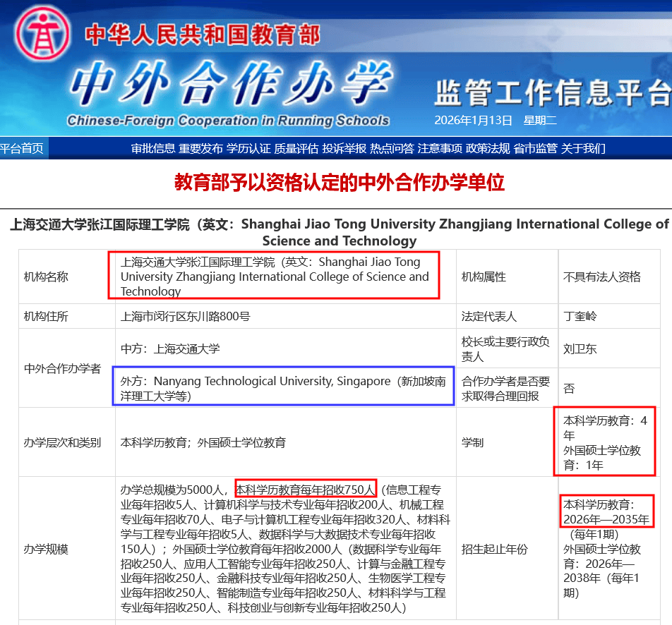Go to 平台首页 in navigation bar
Screen dimensions: 672x625
(21, 148)
